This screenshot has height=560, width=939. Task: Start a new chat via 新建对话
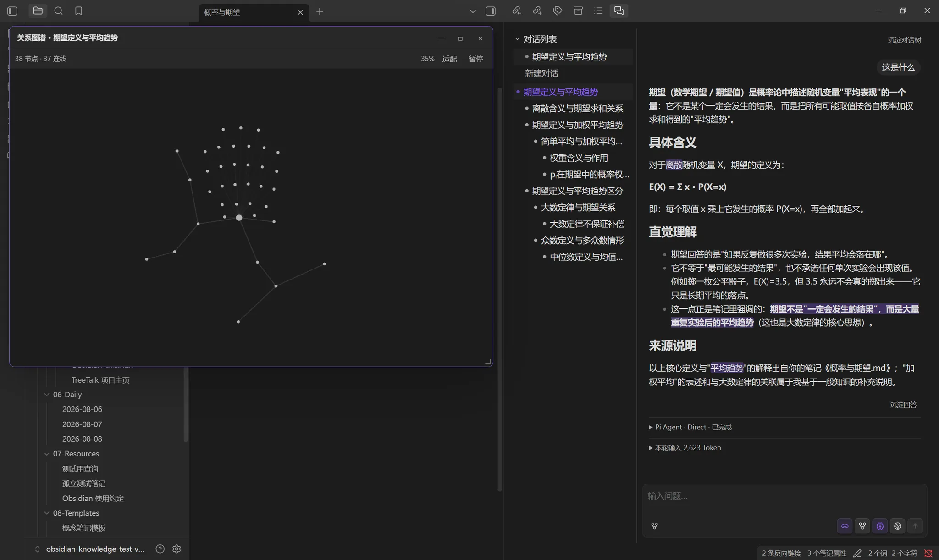(x=541, y=73)
